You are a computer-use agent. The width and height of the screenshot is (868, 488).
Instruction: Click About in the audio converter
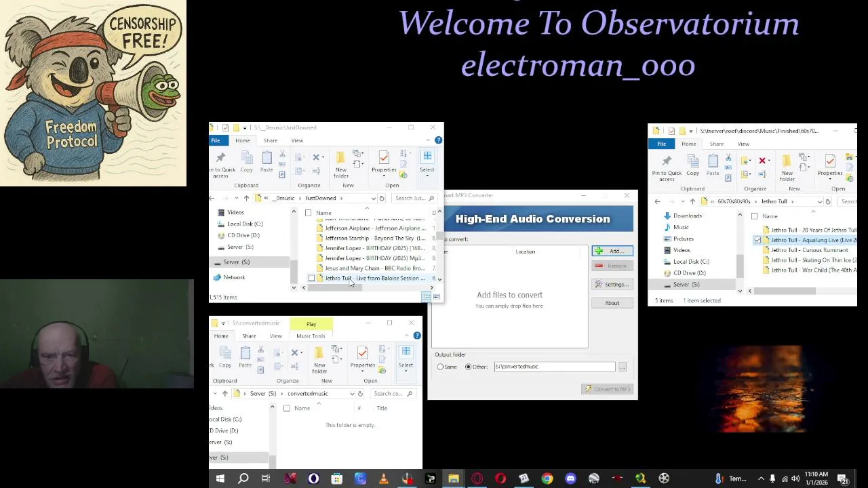point(612,303)
